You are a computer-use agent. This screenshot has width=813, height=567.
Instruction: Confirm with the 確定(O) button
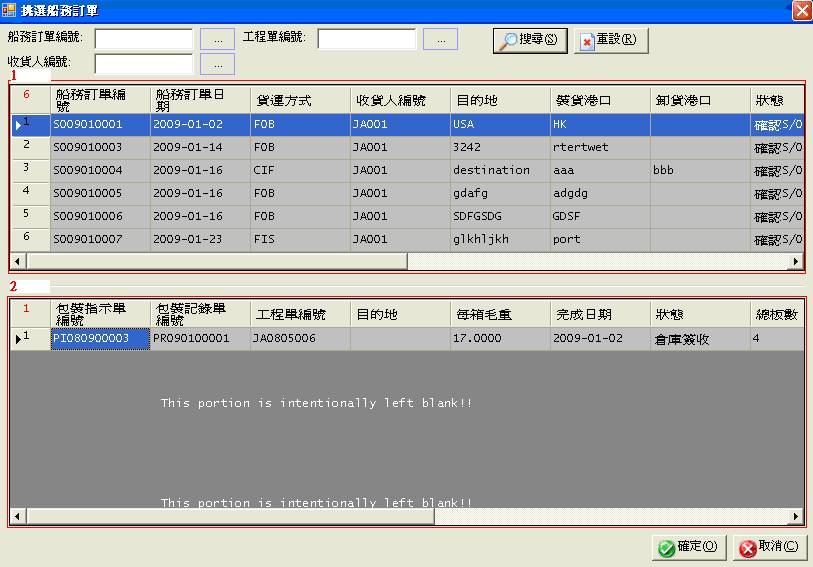pyautogui.click(x=687, y=547)
